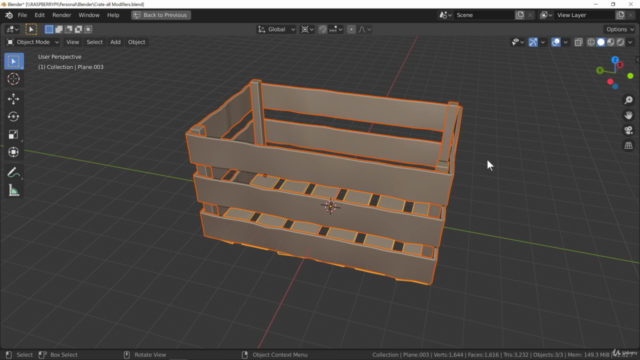640x360 pixels.
Task: Set selection mode to subtract
Action: 69,29
